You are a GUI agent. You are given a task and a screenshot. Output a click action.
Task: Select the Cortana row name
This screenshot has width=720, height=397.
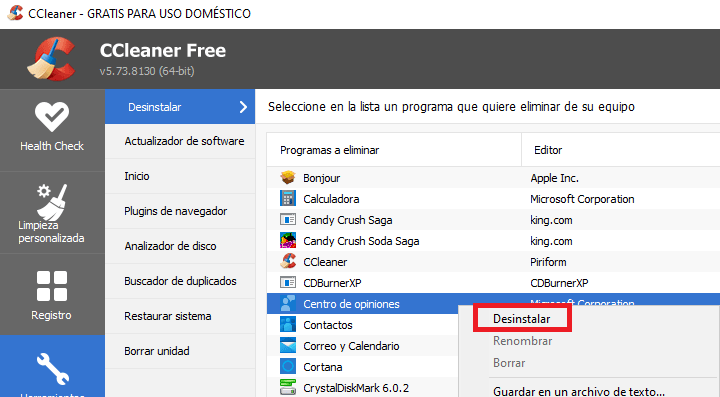click(322, 367)
